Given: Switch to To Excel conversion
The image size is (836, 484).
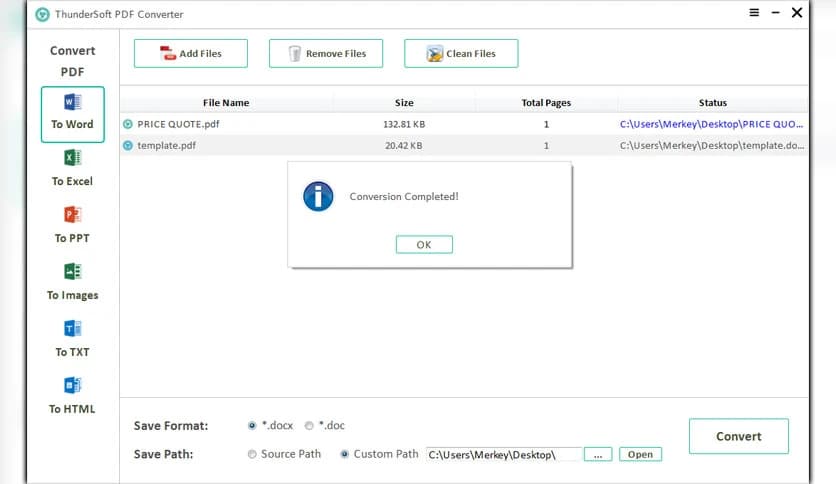Looking at the screenshot, I should [x=73, y=168].
